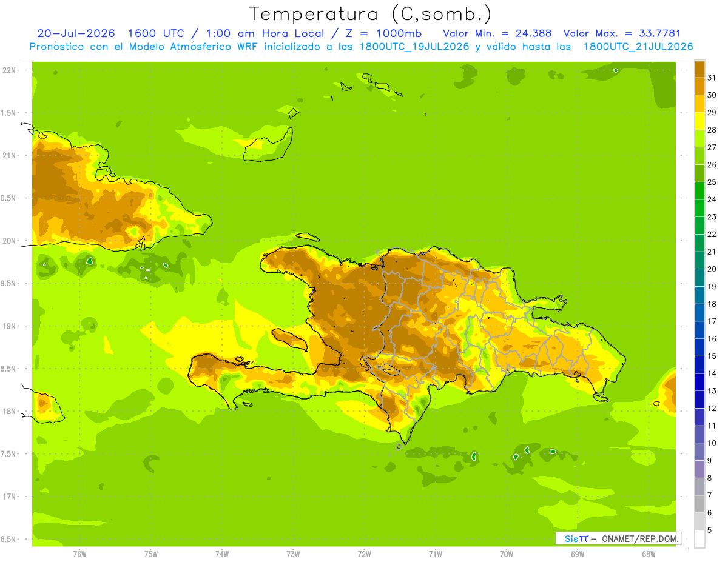Screen dimensions: 728x562
Task: Click the color bar label '25'
Action: point(712,182)
